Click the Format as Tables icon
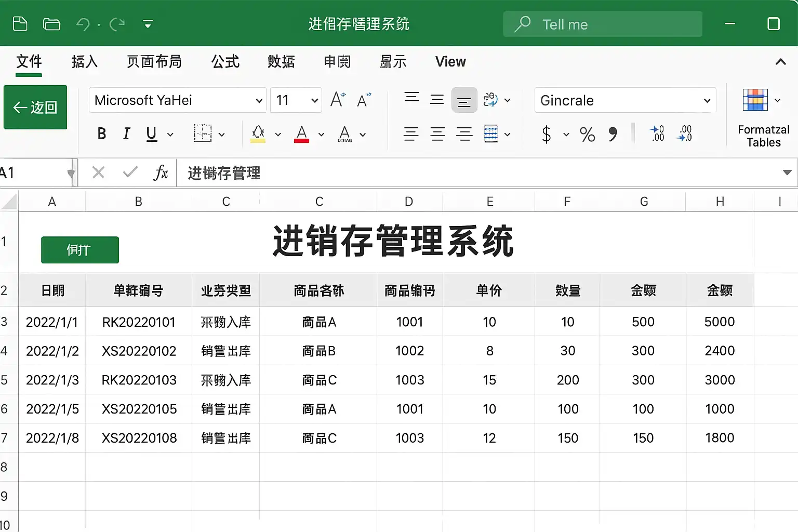Viewport: 798px width, 532px height. tap(755, 100)
